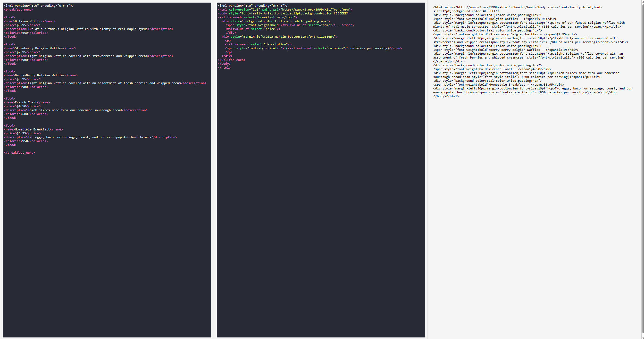
Task: Click the closing xsl:for-each tag line
Action: coord(231,60)
